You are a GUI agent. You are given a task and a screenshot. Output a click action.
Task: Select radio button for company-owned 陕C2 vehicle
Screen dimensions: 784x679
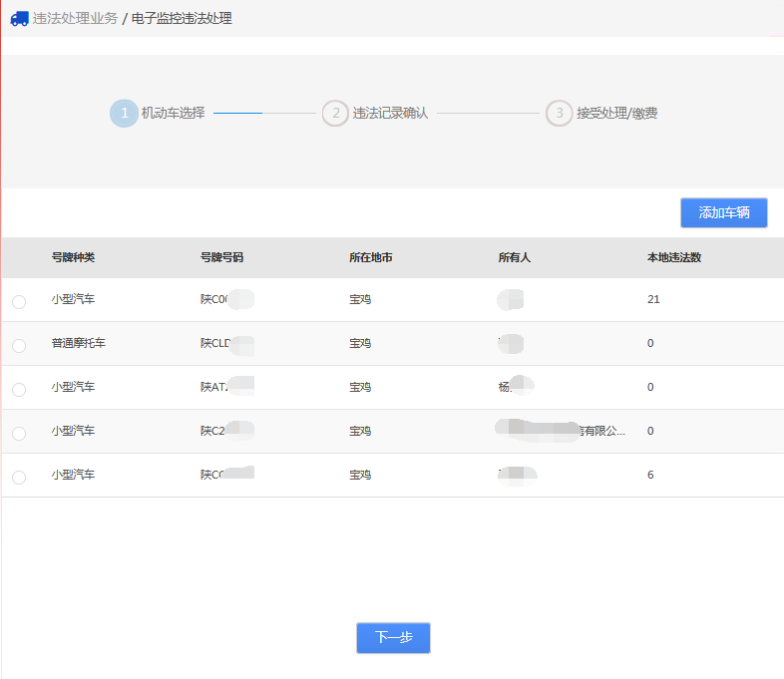[19, 434]
